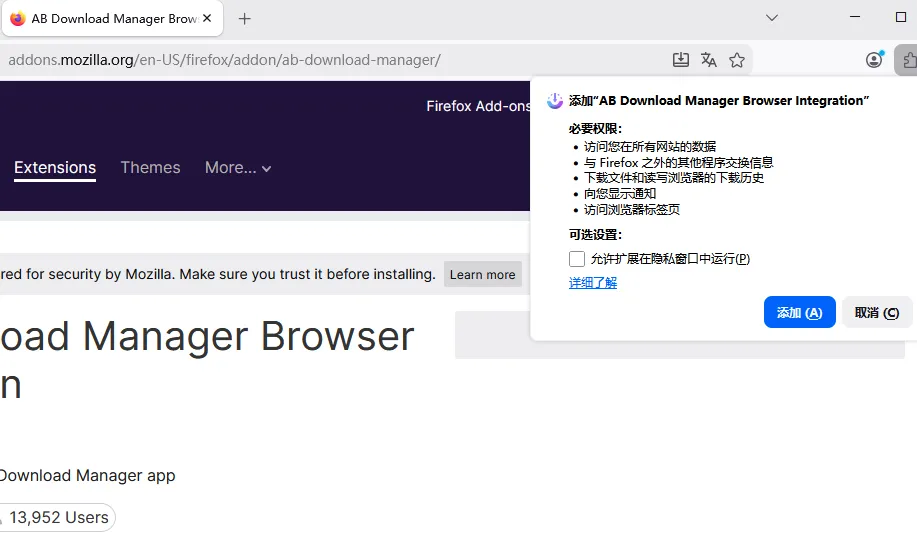
Task: Maximize the Firefox window
Action: tap(901, 17)
